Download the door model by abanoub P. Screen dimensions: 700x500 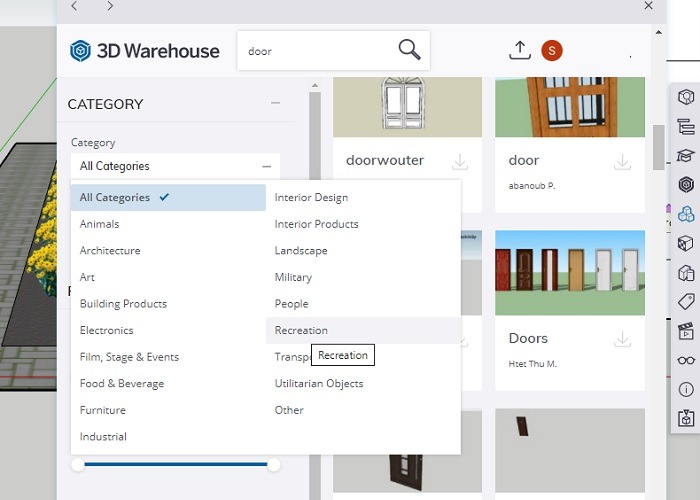tap(622, 162)
